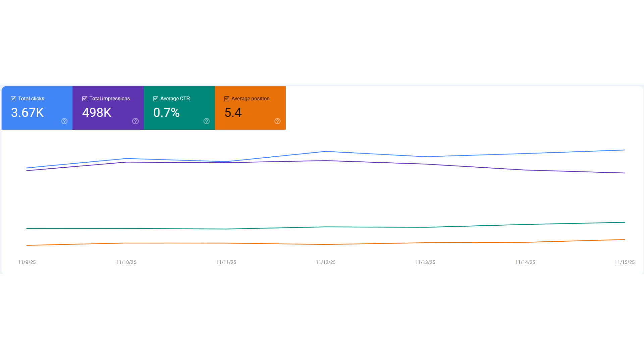Click the Total clicks help icon
This screenshot has height=359, width=644.
click(64, 121)
